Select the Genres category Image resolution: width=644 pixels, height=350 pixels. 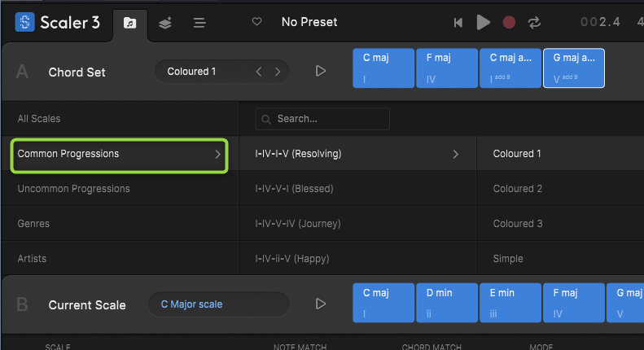pos(33,224)
